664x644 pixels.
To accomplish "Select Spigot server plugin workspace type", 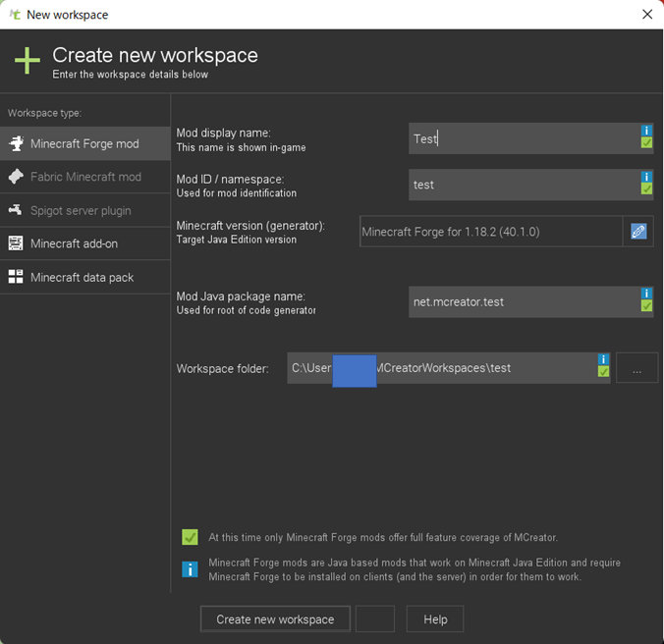I will 84,210.
